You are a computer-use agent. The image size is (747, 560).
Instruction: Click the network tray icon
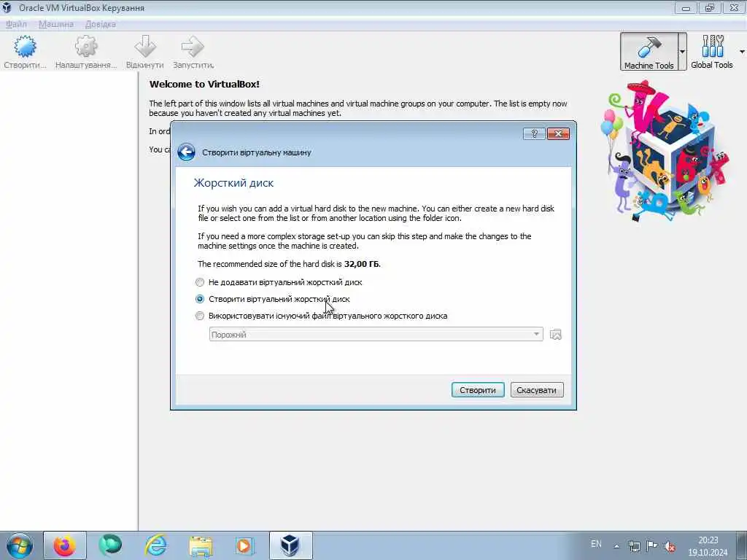634,546
